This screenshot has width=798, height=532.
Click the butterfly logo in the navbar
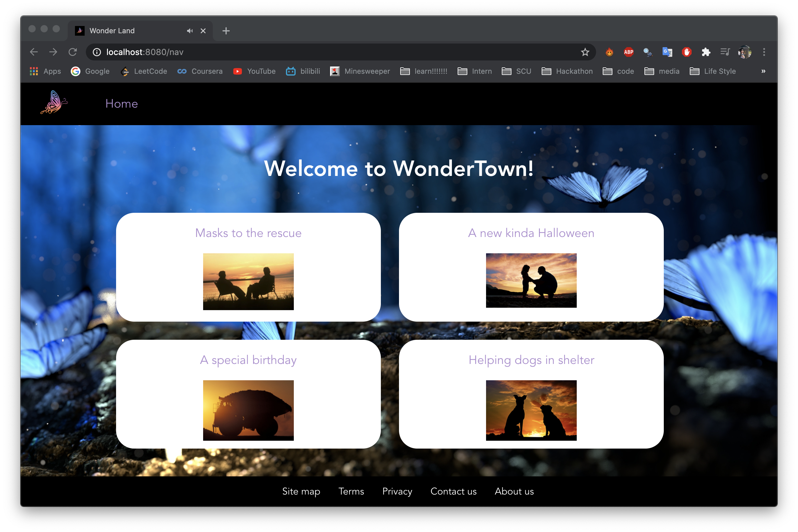(54, 102)
